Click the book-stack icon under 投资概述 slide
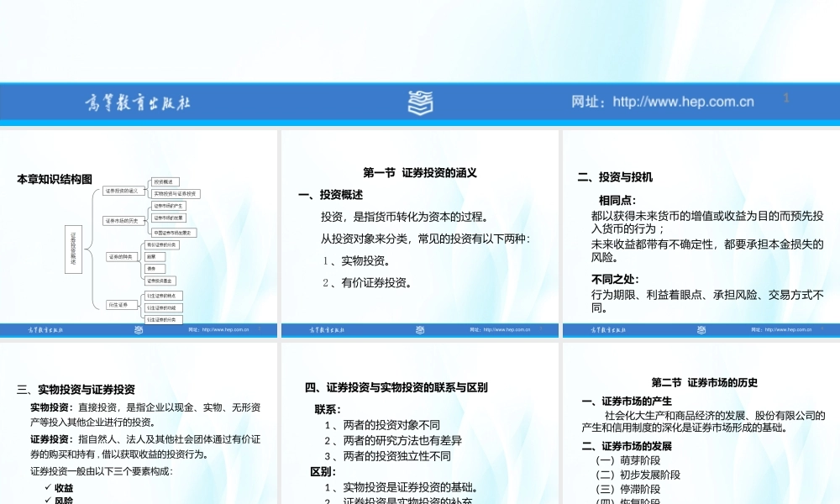This screenshot has height=504, width=840. [x=418, y=330]
